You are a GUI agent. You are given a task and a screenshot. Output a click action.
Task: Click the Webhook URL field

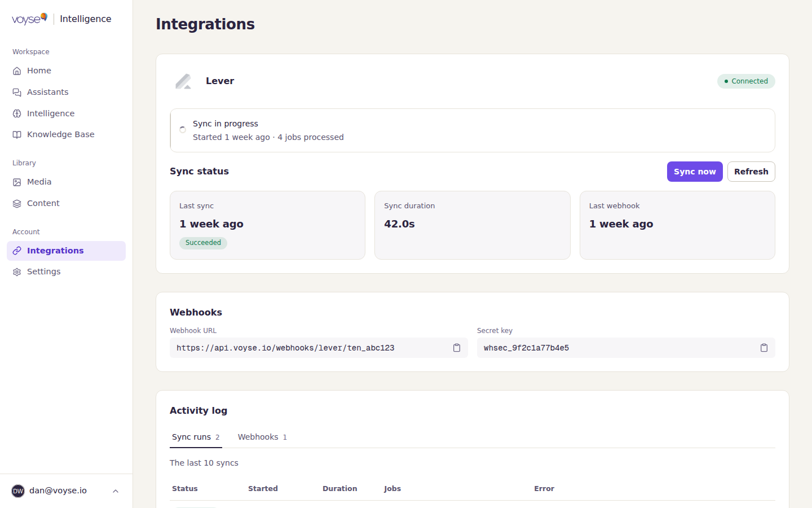tap(319, 348)
